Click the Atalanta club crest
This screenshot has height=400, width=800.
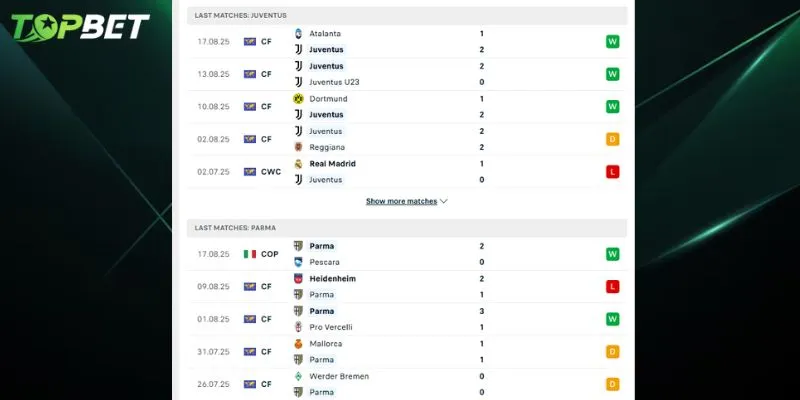click(x=298, y=33)
